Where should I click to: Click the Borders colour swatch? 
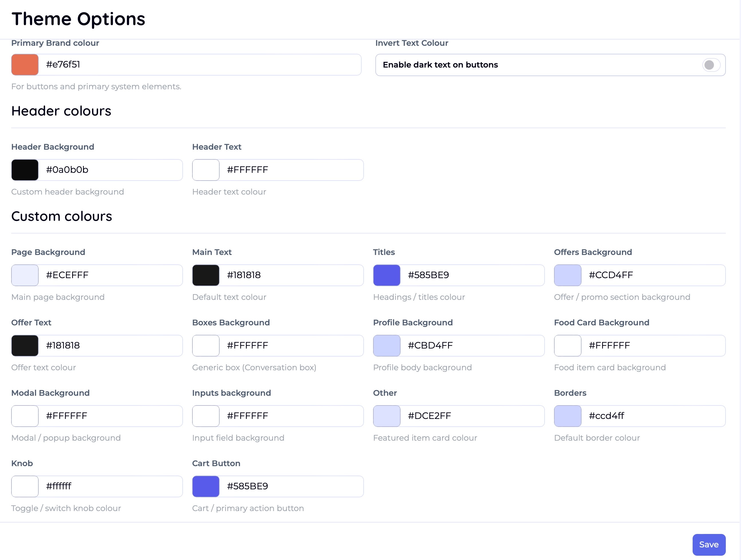pos(567,416)
